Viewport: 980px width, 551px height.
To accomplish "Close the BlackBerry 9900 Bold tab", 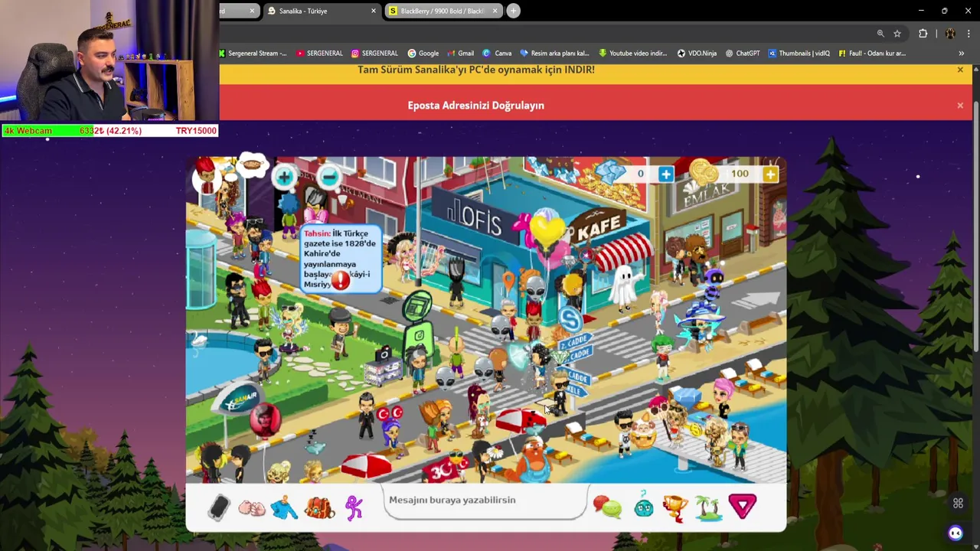I will click(x=495, y=11).
